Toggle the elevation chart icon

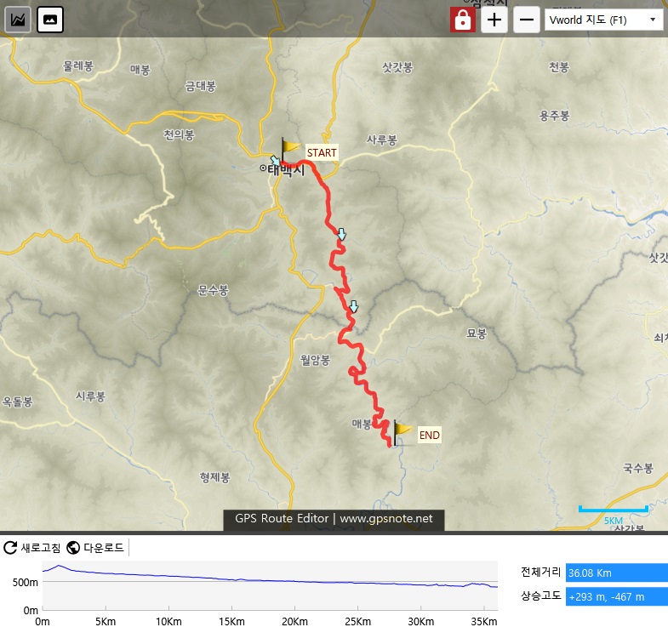(18, 20)
